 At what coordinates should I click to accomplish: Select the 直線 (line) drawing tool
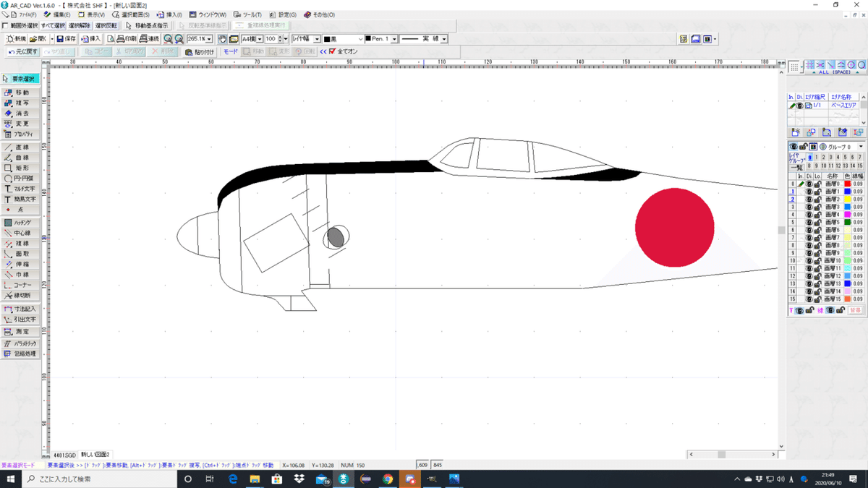(x=21, y=147)
